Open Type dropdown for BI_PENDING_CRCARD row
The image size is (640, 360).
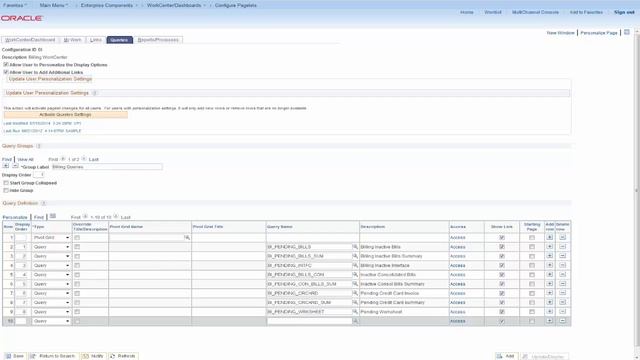(51, 293)
